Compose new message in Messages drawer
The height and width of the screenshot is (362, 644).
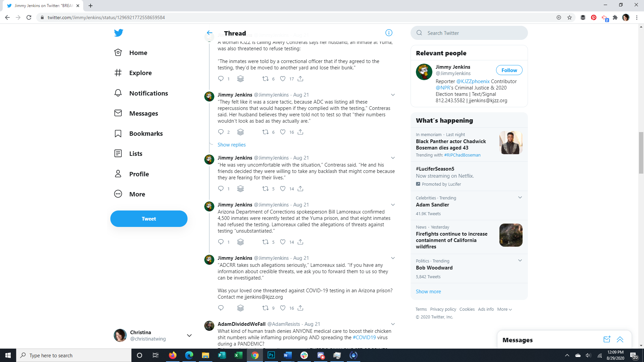point(607,340)
